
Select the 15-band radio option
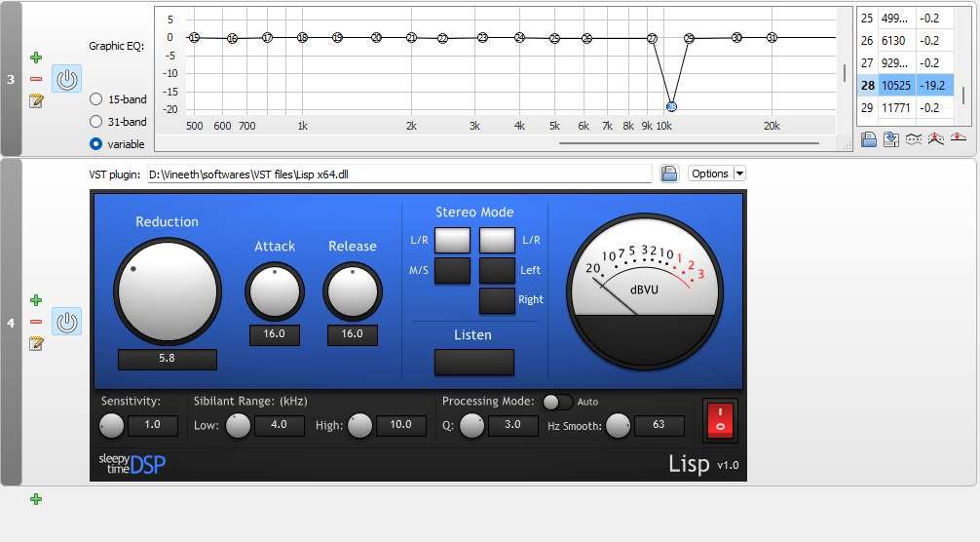pos(95,98)
